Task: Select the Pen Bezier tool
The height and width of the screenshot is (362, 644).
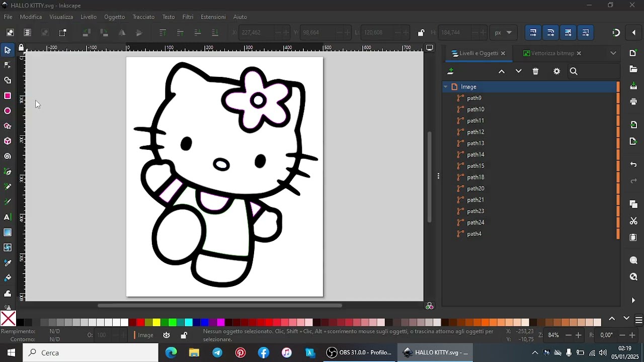Action: (8, 172)
